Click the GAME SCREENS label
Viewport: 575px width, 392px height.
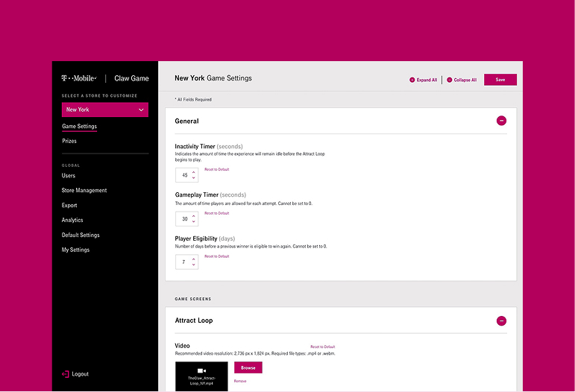tap(193, 299)
